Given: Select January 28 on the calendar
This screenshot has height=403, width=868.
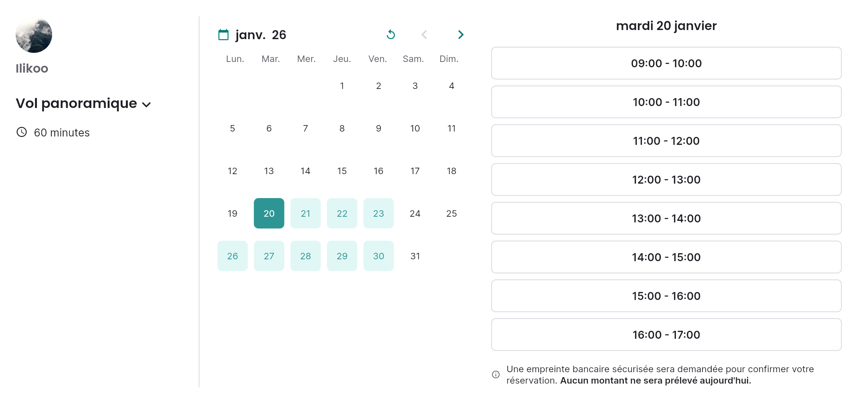Looking at the screenshot, I should tap(305, 256).
